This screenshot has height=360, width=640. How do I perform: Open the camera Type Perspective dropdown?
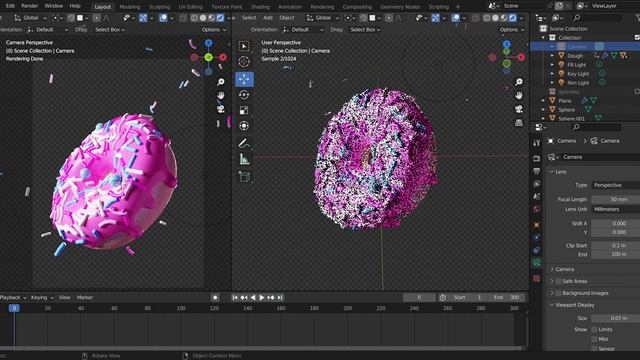tap(616, 185)
